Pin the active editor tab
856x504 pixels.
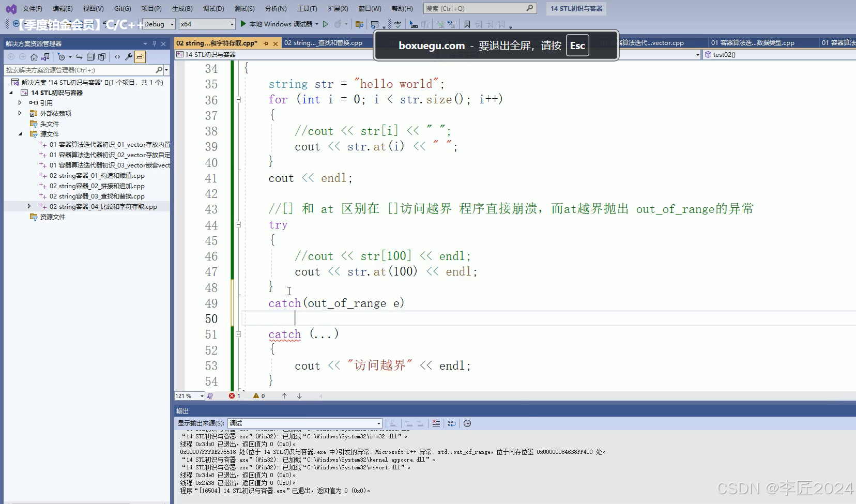(x=266, y=43)
